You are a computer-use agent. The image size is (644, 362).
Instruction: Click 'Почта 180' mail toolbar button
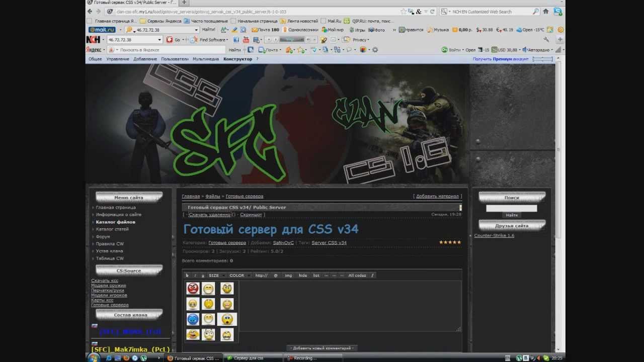coord(265,30)
